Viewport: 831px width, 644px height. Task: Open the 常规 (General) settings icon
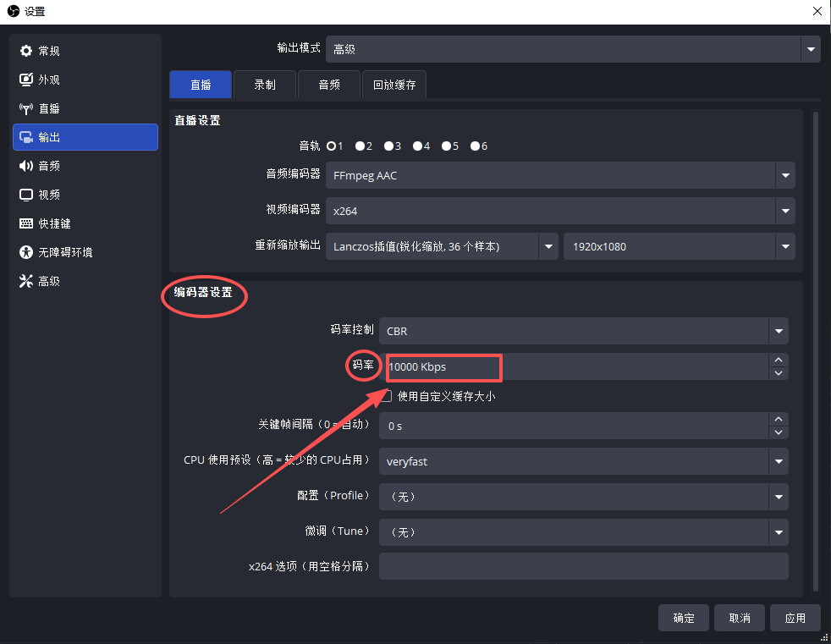point(26,51)
